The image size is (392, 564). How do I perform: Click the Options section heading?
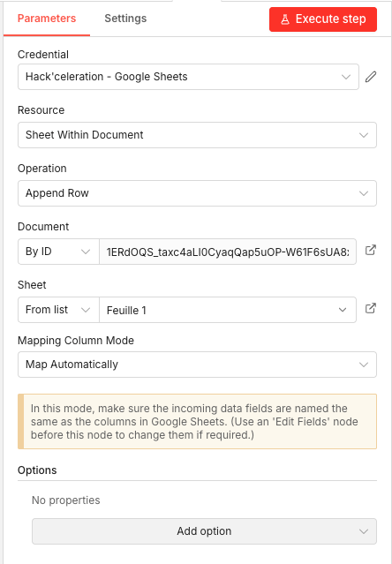pyautogui.click(x=37, y=470)
